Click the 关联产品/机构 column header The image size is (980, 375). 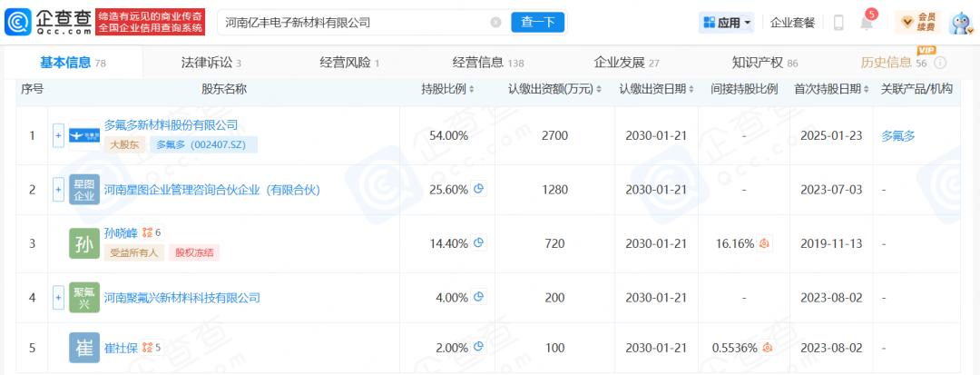(x=916, y=89)
